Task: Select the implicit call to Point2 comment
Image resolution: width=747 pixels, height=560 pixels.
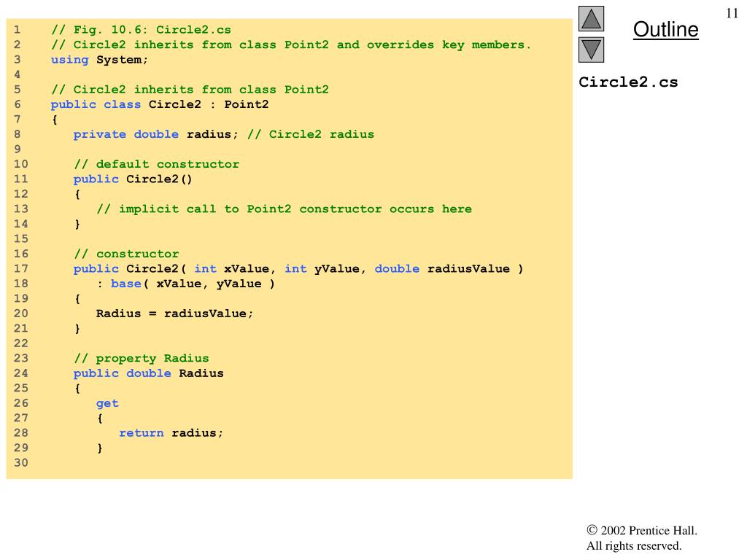Action: pyautogui.click(x=284, y=209)
